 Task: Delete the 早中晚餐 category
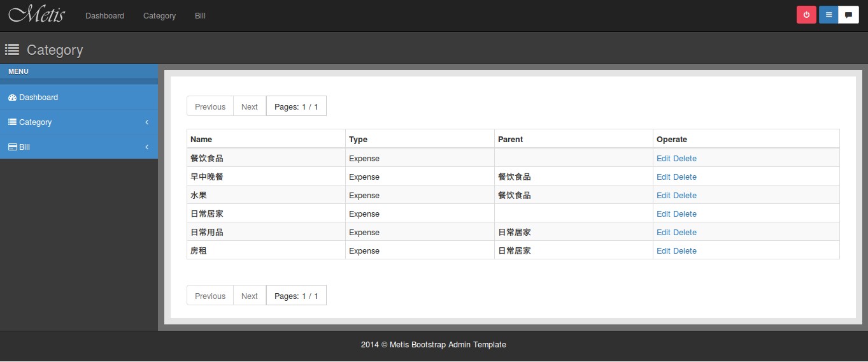point(685,177)
